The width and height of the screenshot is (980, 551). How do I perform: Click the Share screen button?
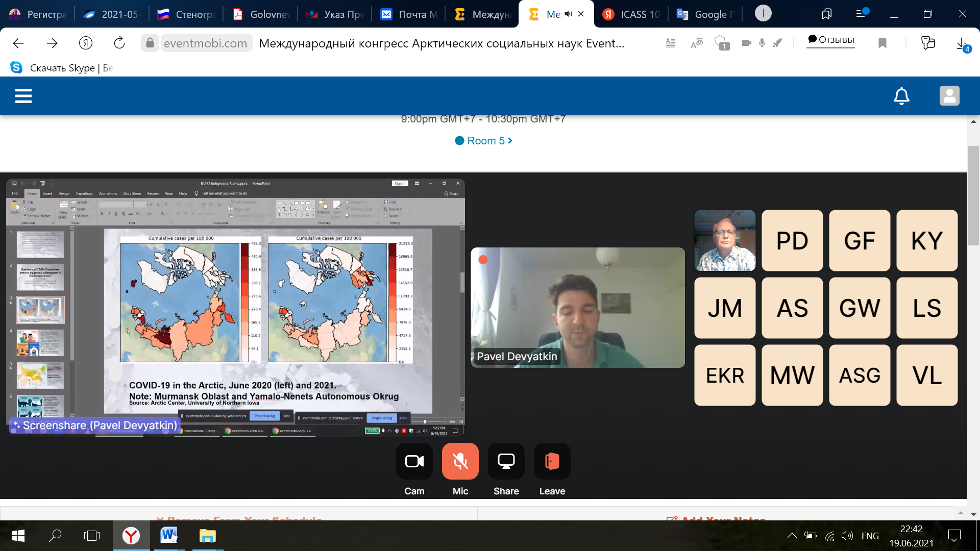pos(506,461)
